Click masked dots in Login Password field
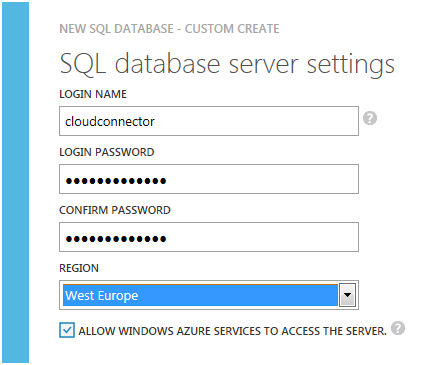The height and width of the screenshot is (365, 441). click(116, 181)
